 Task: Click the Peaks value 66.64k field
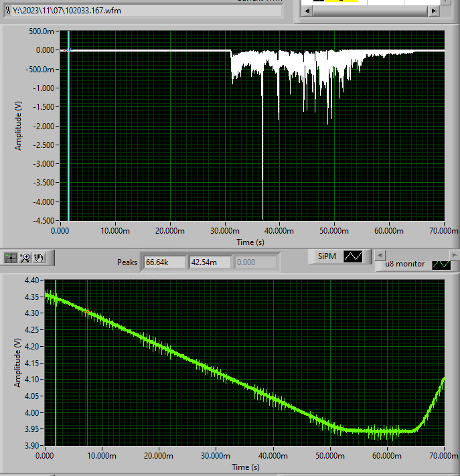pos(164,262)
